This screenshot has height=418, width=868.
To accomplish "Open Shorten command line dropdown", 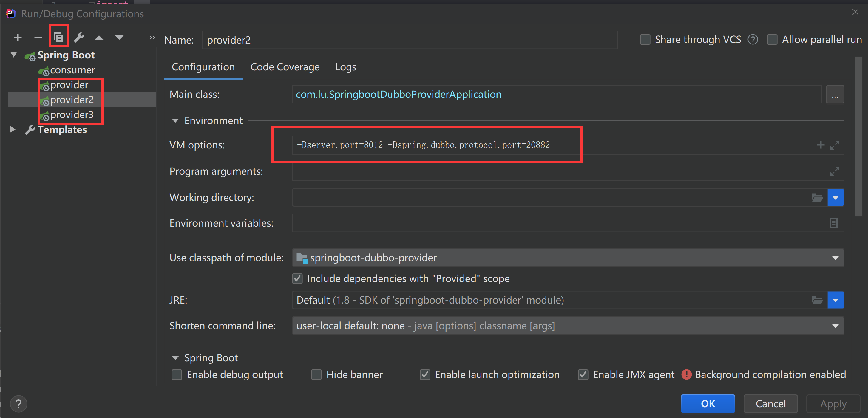I will pyautogui.click(x=835, y=326).
